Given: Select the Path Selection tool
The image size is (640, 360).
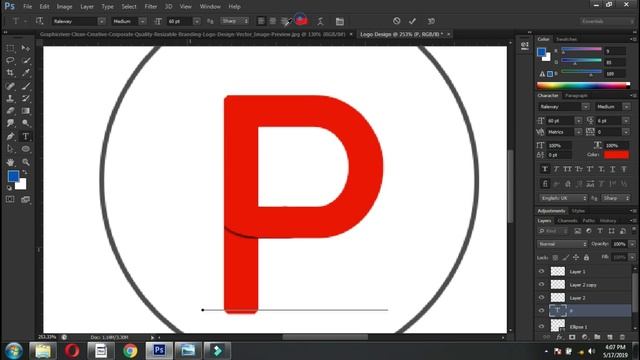Looking at the screenshot, I should coord(10,149).
